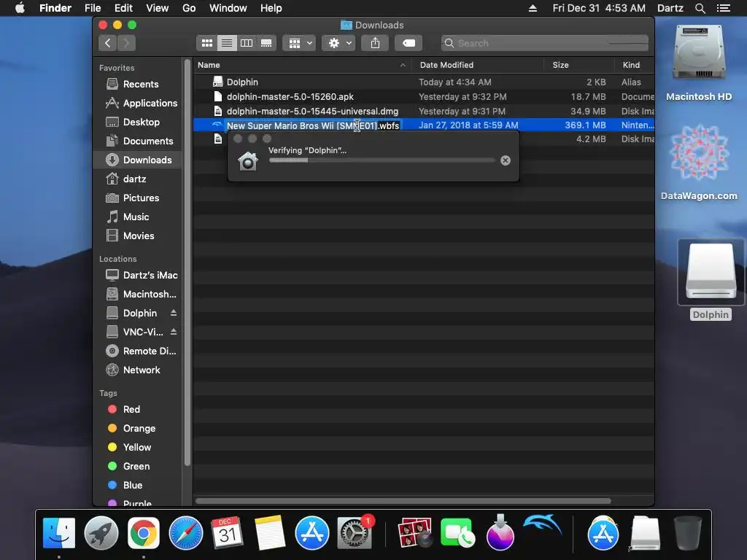Screen dimensions: 747x560
Task: Open System Preferences in the Dock
Action: coord(355,533)
